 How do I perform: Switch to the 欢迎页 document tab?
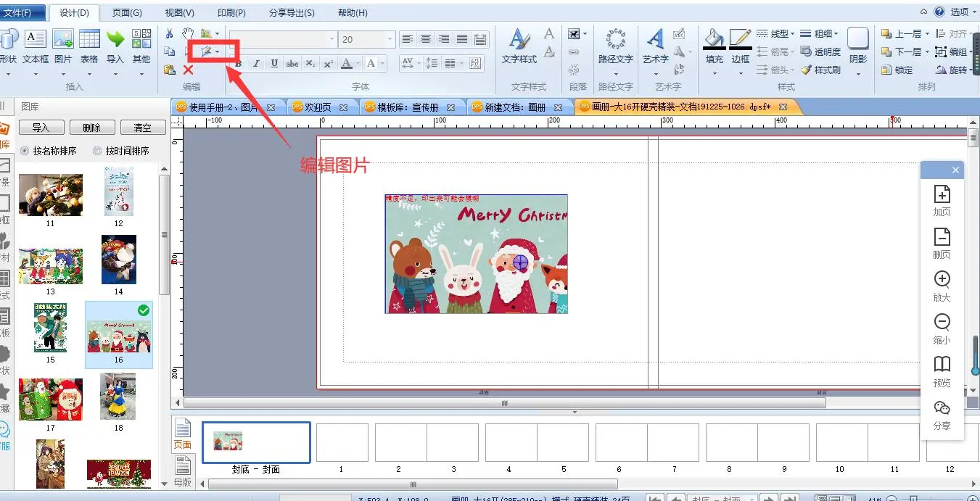(x=320, y=107)
